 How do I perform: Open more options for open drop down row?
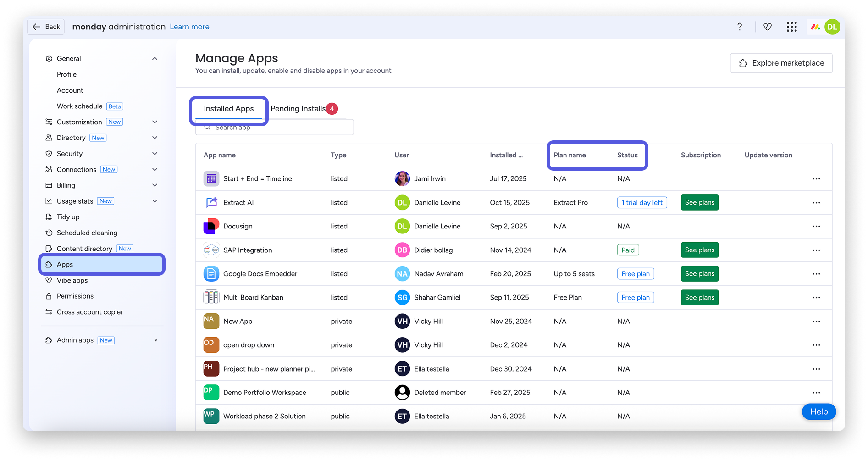[x=816, y=345]
